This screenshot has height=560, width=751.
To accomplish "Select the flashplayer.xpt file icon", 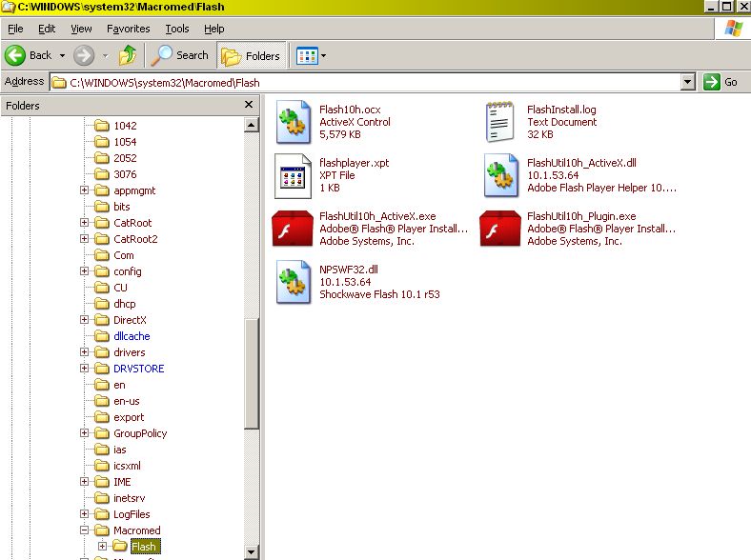I will (x=293, y=175).
